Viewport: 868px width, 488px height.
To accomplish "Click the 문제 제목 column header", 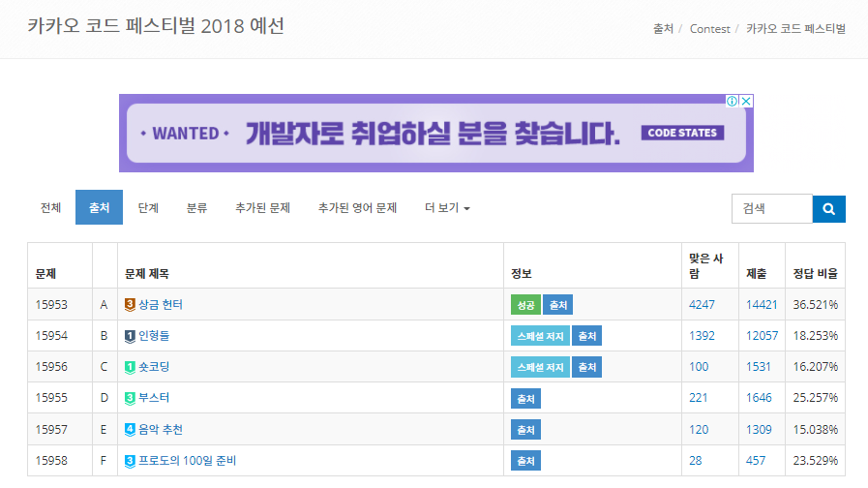I will coord(147,274).
